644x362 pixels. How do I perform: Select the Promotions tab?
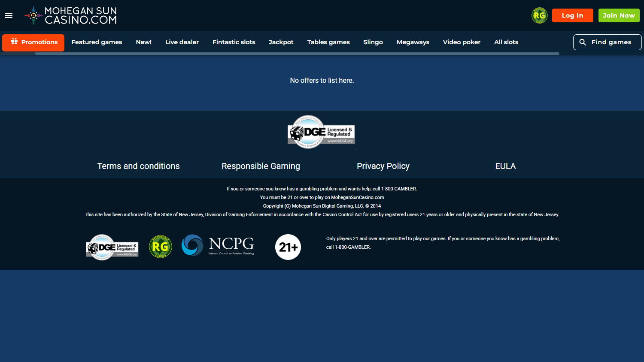[33, 42]
